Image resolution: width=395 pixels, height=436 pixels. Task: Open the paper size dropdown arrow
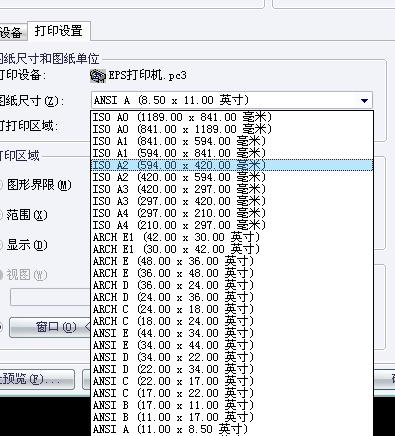point(364,100)
